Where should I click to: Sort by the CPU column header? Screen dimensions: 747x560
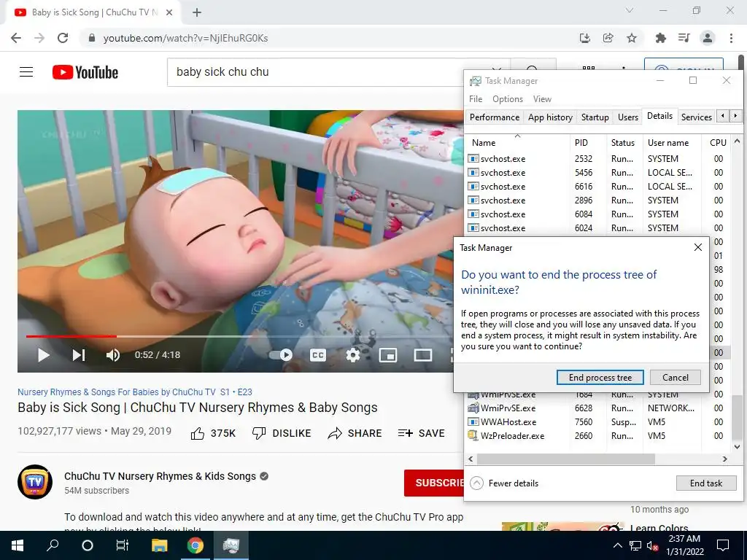(717, 143)
